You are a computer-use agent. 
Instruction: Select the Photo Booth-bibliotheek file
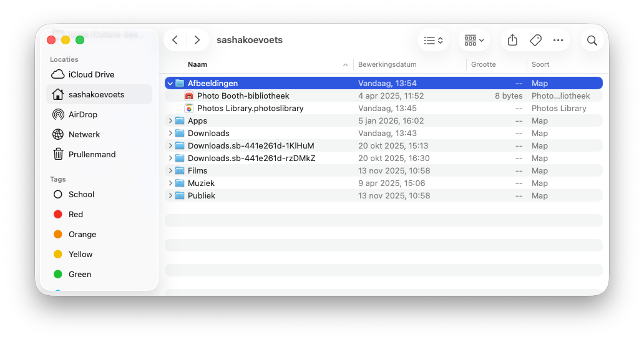point(243,95)
